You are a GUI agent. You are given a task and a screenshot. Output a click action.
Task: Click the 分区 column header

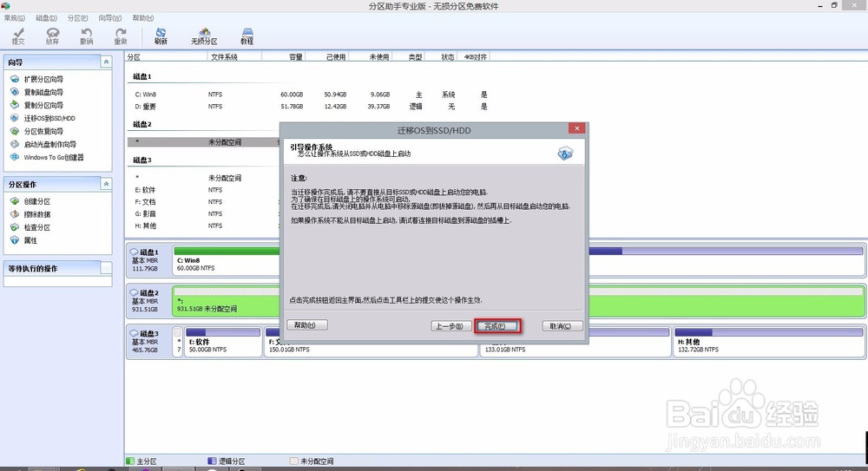pyautogui.click(x=166, y=57)
